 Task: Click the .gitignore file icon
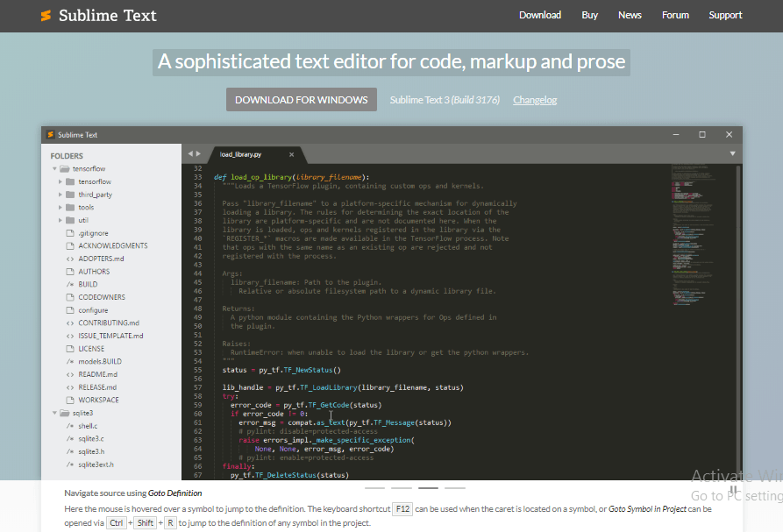tap(70, 233)
